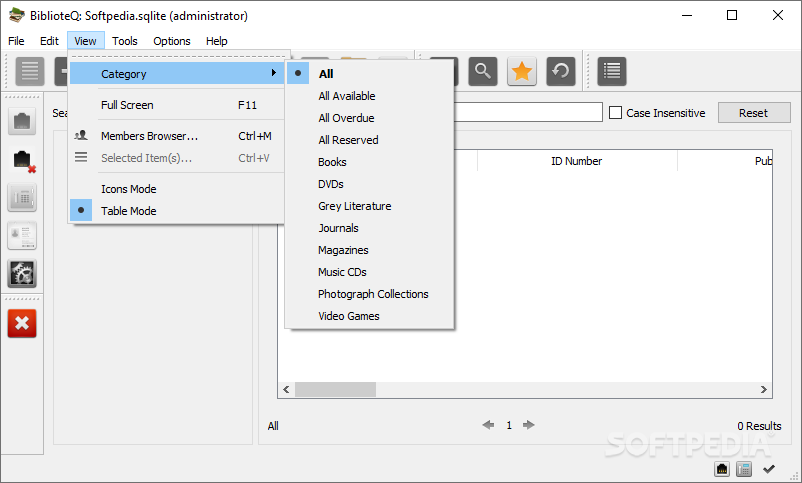Open the gear configuration sidebar icon
This screenshot has width=802, height=483.
click(22, 273)
